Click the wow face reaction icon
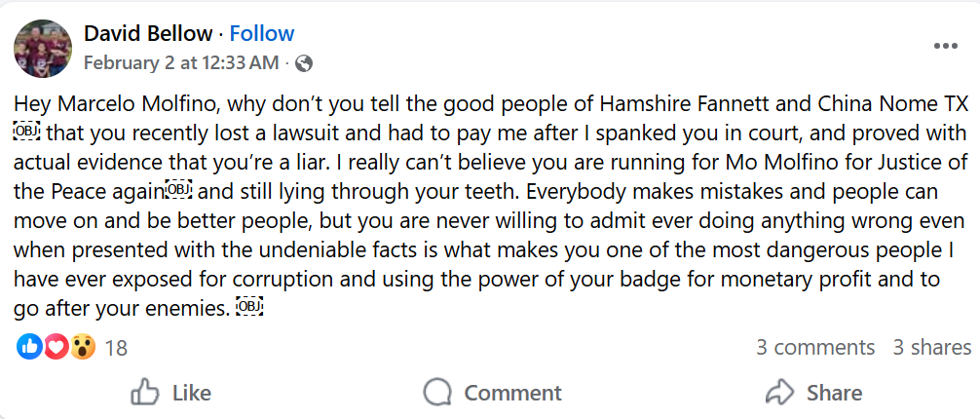Image resolution: width=980 pixels, height=419 pixels. (x=82, y=347)
